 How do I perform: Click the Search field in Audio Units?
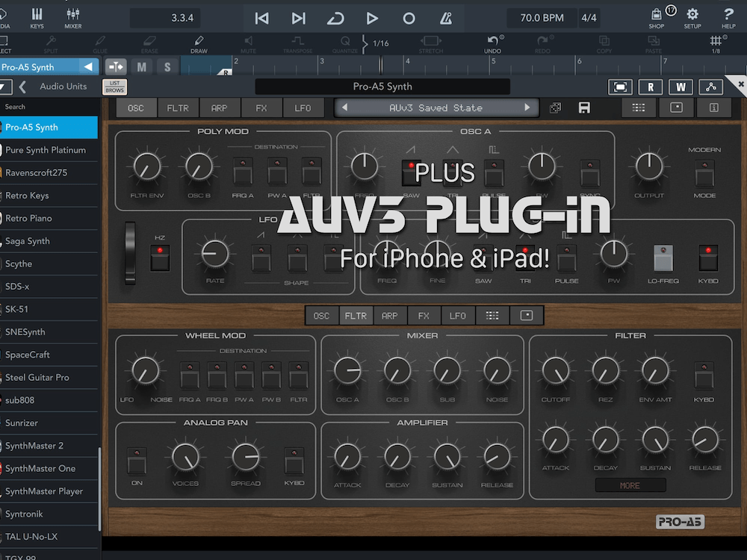(x=49, y=107)
